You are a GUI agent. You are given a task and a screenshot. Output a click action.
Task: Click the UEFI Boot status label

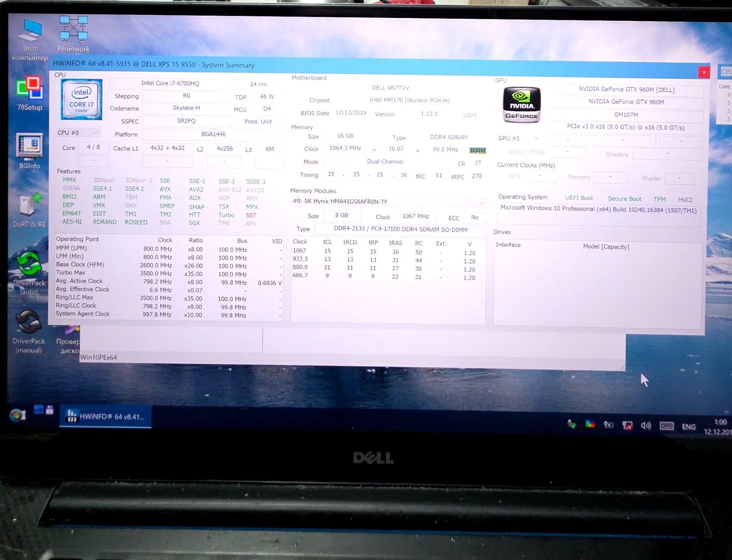(x=579, y=198)
